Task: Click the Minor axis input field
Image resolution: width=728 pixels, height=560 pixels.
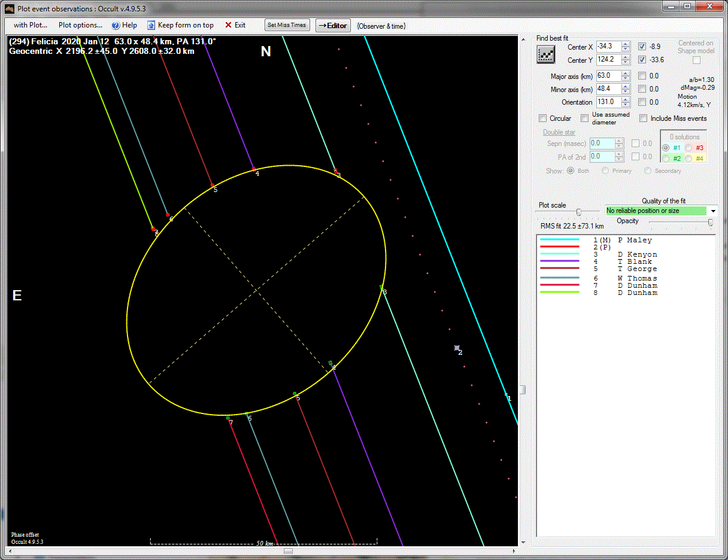Action: [609, 89]
